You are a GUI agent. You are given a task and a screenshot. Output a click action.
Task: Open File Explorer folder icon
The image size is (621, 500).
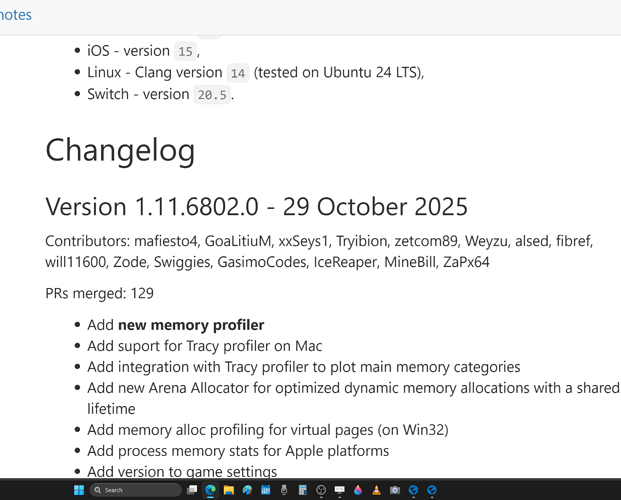[x=229, y=490]
